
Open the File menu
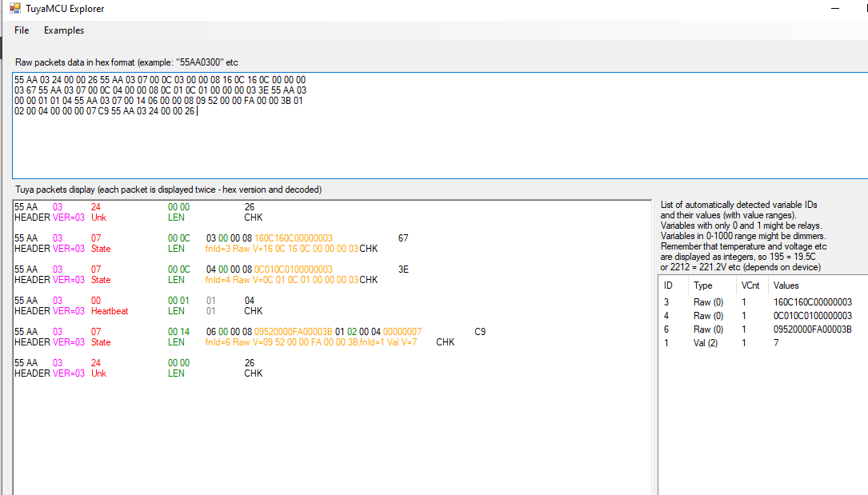coord(22,30)
